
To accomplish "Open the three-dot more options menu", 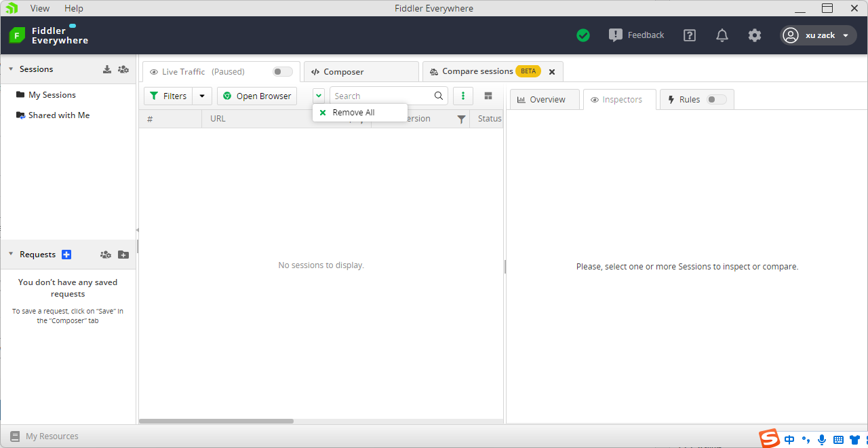I will click(463, 96).
